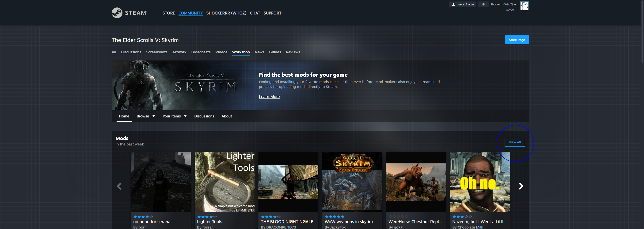The image size is (644, 229).
Task: Expand the Your Items dropdown
Action: (x=174, y=116)
